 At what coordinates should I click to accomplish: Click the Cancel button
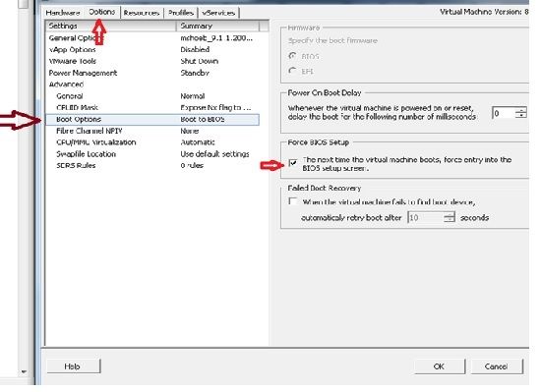496,366
